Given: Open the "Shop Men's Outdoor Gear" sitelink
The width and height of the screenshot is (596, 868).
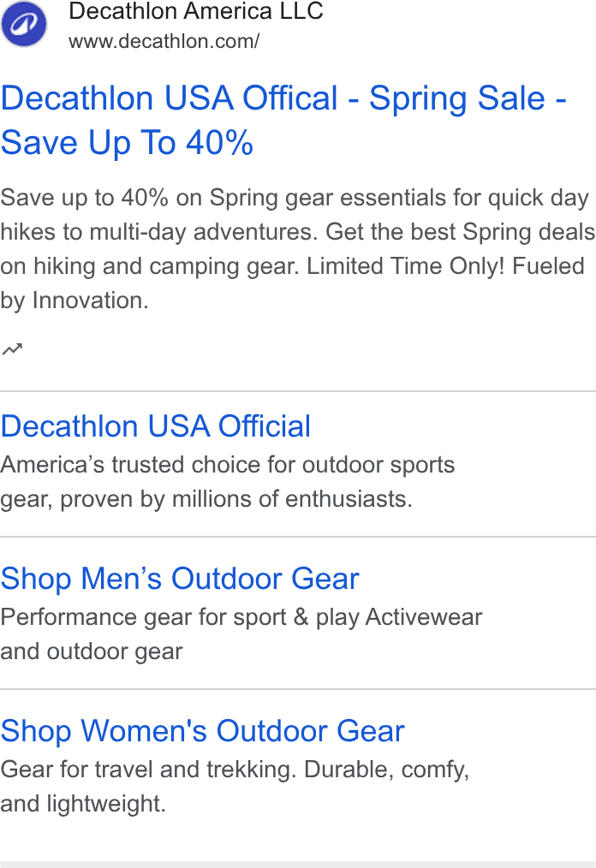Looking at the screenshot, I should [x=180, y=579].
